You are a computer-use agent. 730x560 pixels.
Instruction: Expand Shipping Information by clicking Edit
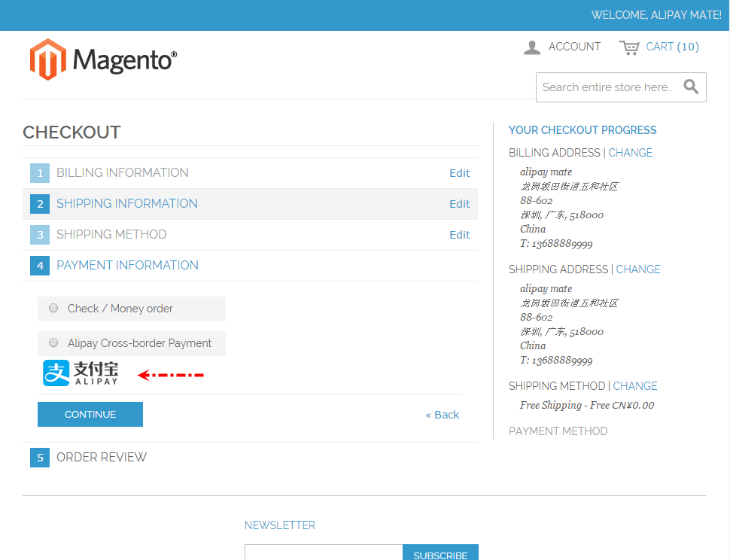click(x=459, y=203)
